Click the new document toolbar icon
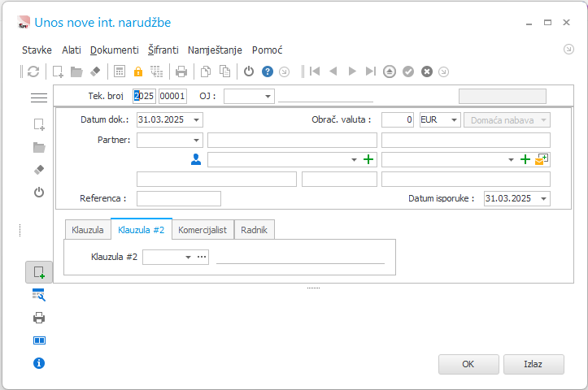Viewport: 588px width, 390px height. coord(58,71)
